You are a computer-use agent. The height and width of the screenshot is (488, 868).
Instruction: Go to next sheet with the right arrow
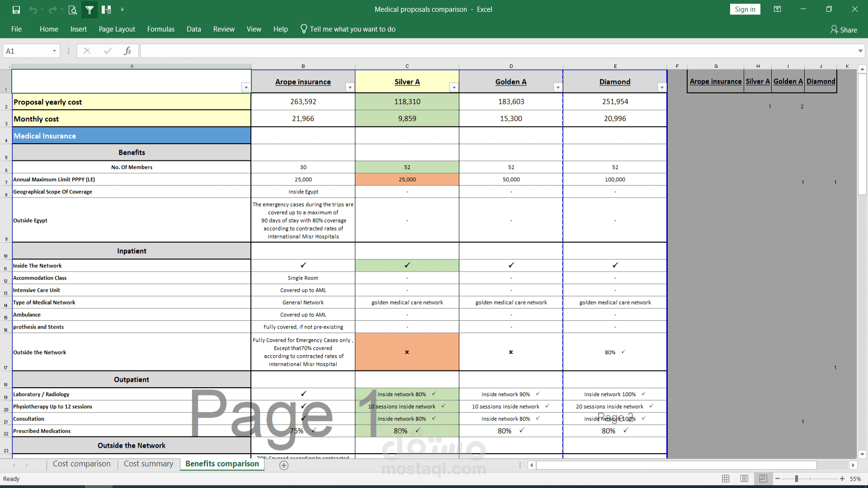pos(27,465)
